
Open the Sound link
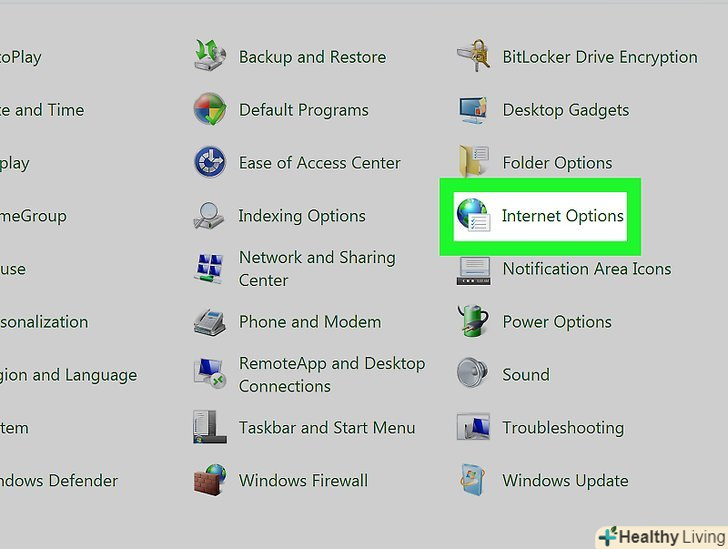pos(526,375)
